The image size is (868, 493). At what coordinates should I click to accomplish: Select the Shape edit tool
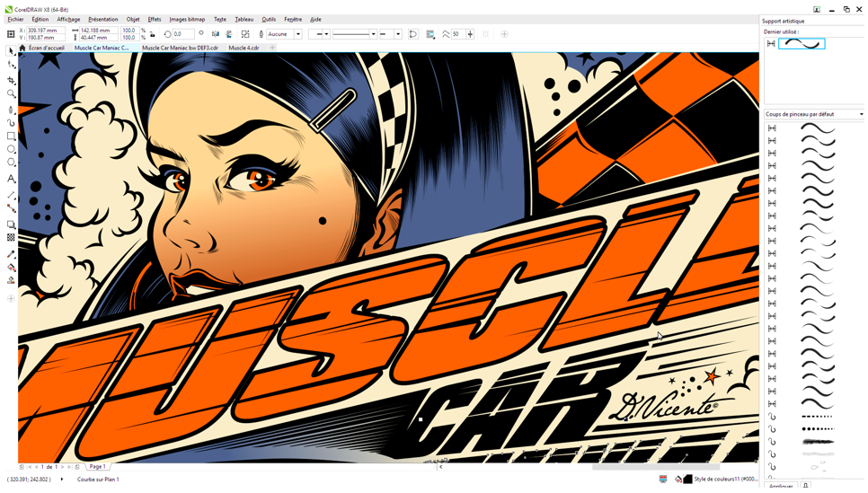11,66
